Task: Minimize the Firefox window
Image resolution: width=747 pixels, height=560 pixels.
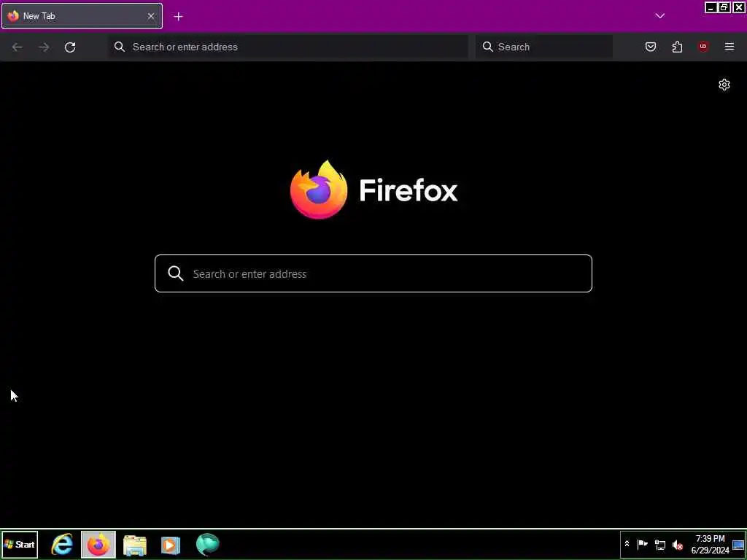Action: 711,7
